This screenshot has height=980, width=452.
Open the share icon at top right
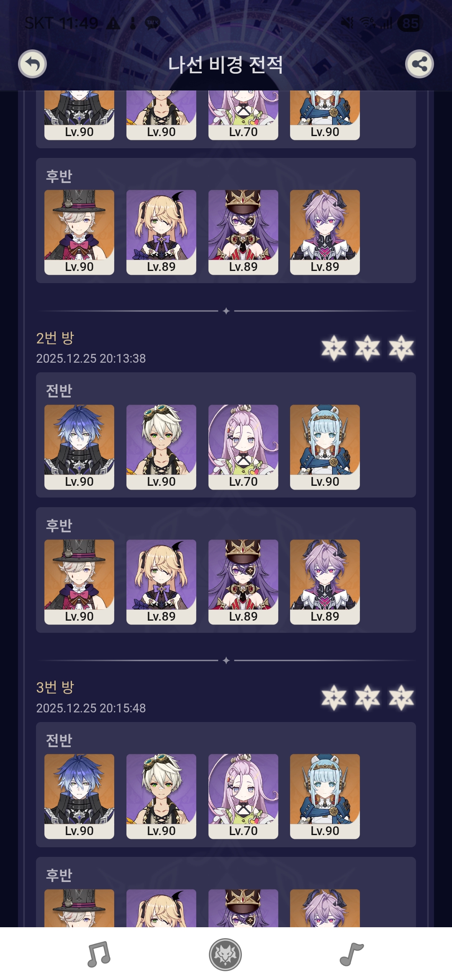click(x=419, y=64)
